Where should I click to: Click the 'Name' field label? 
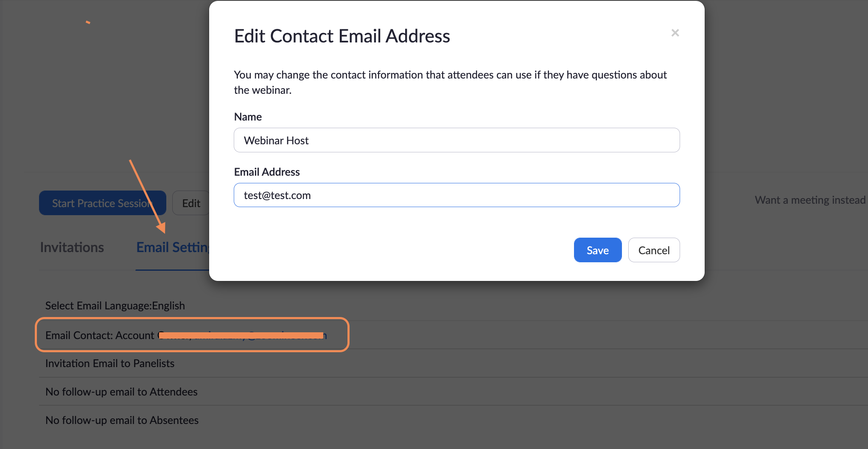(x=248, y=117)
